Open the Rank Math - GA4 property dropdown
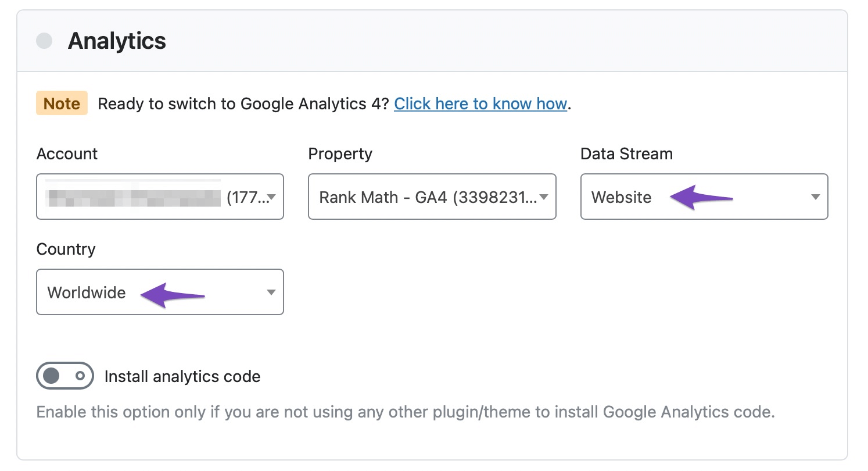868x471 pixels. (x=432, y=197)
